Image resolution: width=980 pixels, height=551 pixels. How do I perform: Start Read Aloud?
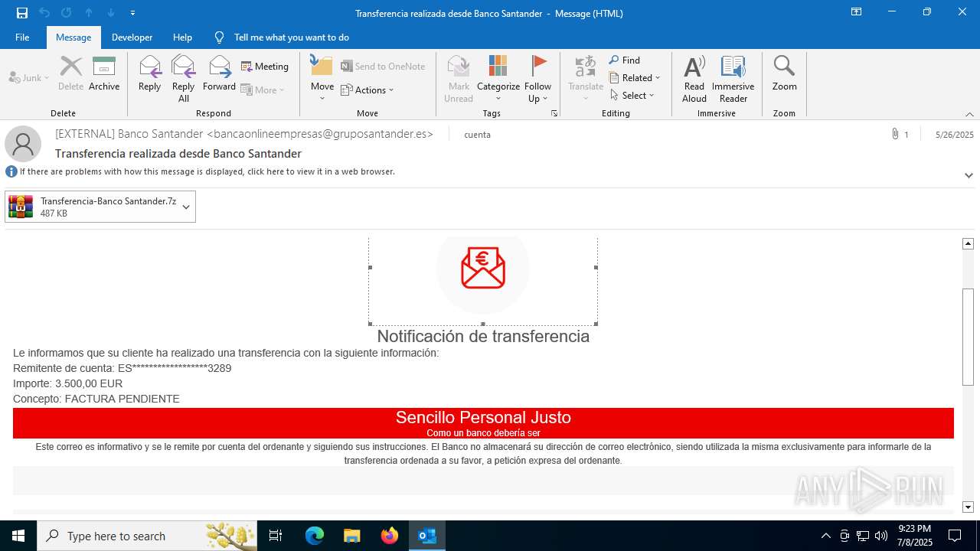(x=694, y=79)
